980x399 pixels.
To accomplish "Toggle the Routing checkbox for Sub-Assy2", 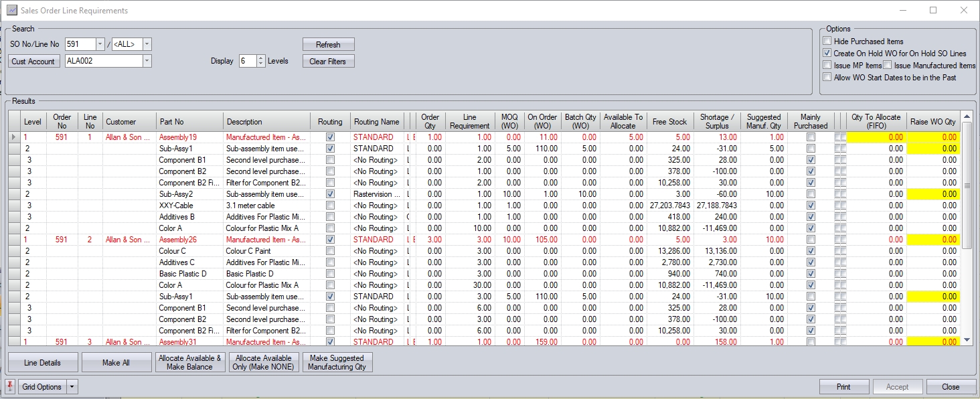I will pos(330,194).
